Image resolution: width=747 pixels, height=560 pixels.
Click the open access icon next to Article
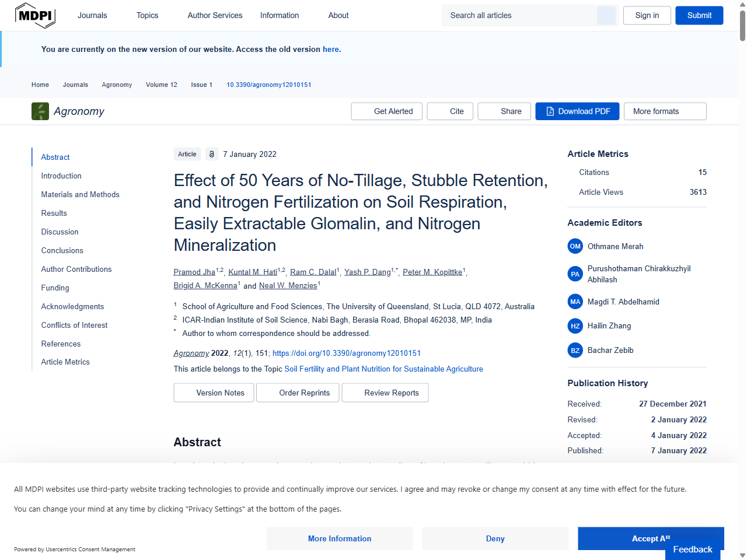(211, 154)
